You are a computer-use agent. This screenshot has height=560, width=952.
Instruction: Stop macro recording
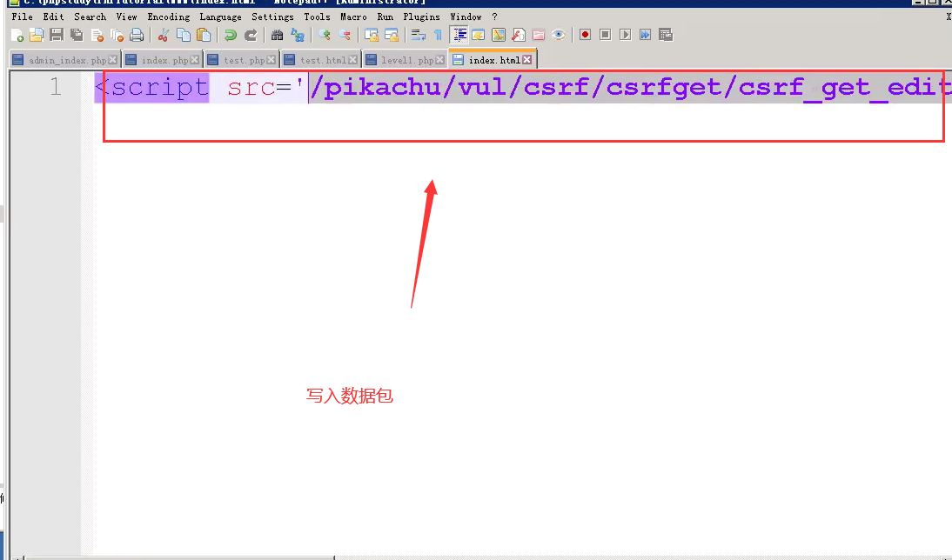pos(606,35)
